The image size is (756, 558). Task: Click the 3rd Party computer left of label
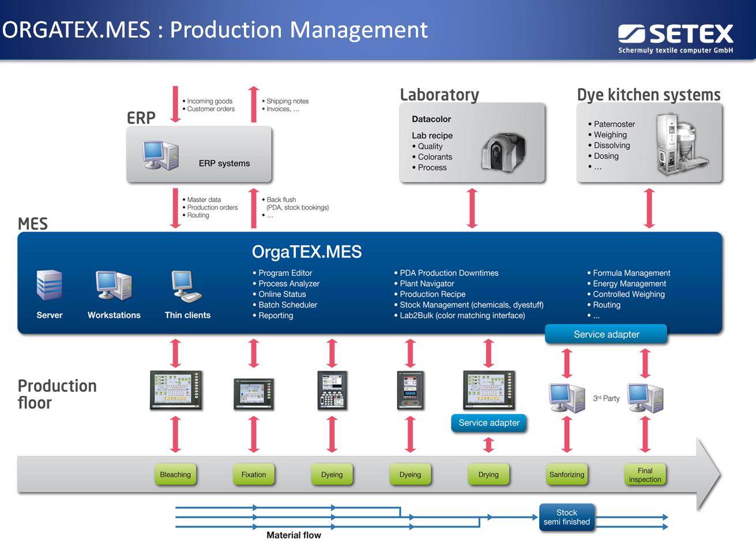pyautogui.click(x=567, y=398)
